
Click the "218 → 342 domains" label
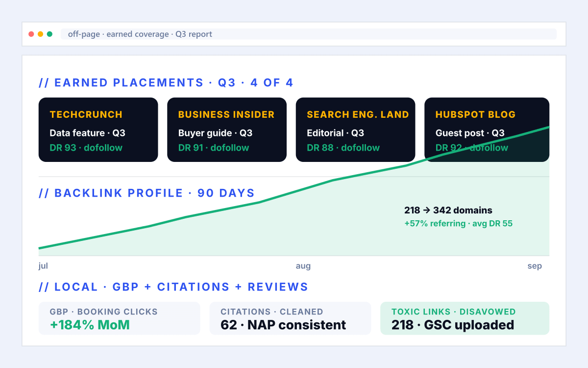(x=448, y=210)
